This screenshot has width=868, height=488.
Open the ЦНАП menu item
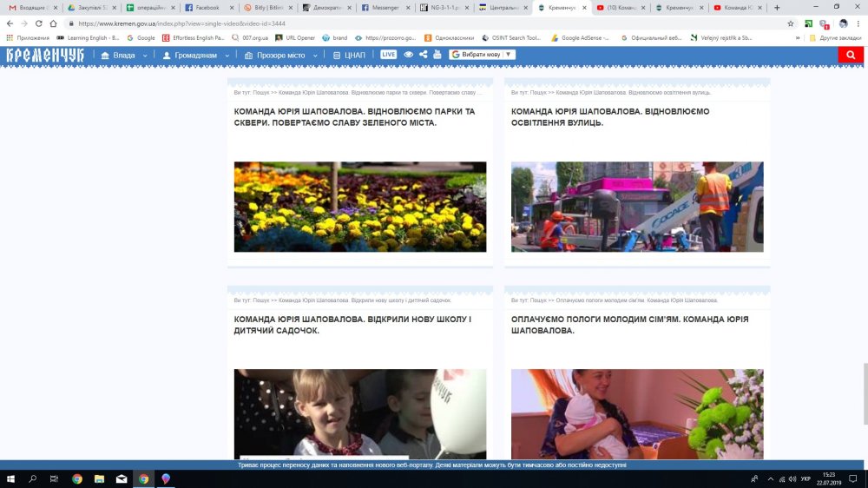pos(351,55)
